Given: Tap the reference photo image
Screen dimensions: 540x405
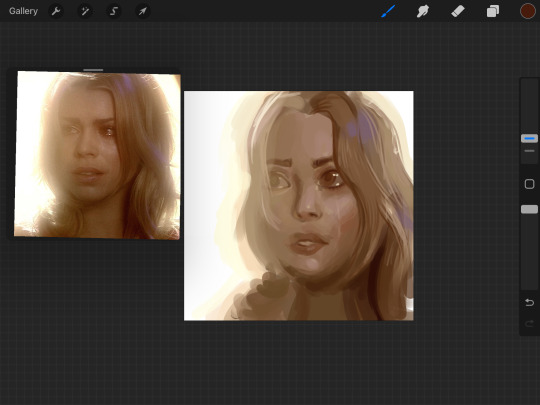Looking at the screenshot, I should 97,155.
